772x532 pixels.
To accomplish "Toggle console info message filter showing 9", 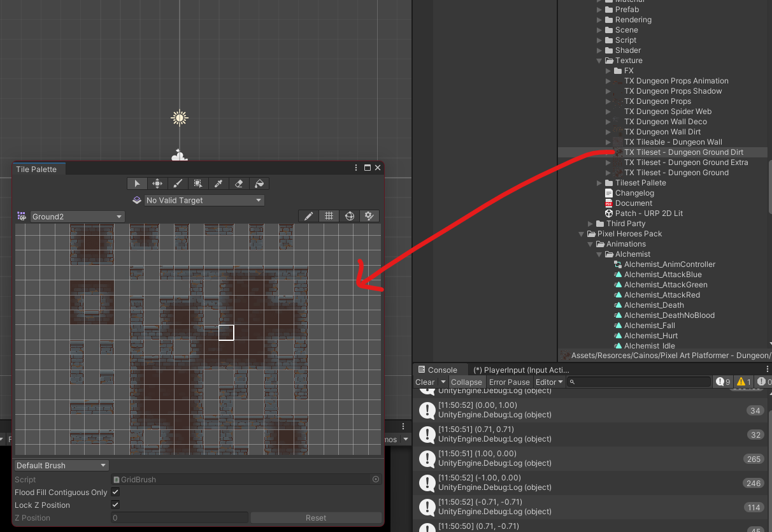I will click(723, 382).
